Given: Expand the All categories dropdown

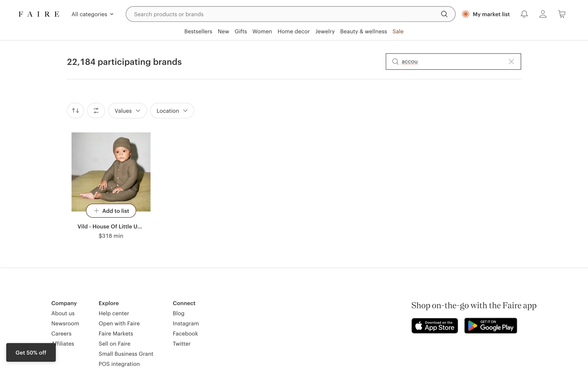Looking at the screenshot, I should pos(92,14).
